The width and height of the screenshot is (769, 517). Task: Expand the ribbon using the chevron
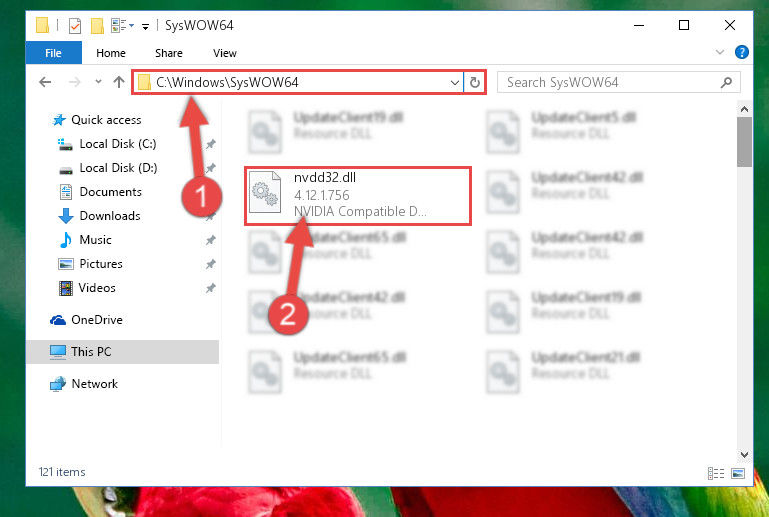click(719, 52)
